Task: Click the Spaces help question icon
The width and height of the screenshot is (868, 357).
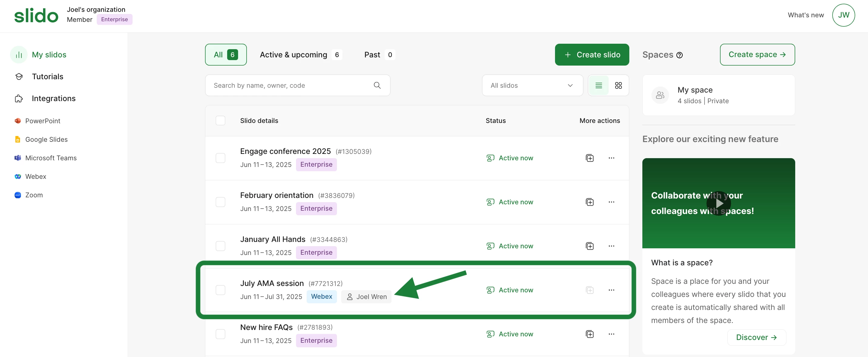Action: (x=679, y=55)
